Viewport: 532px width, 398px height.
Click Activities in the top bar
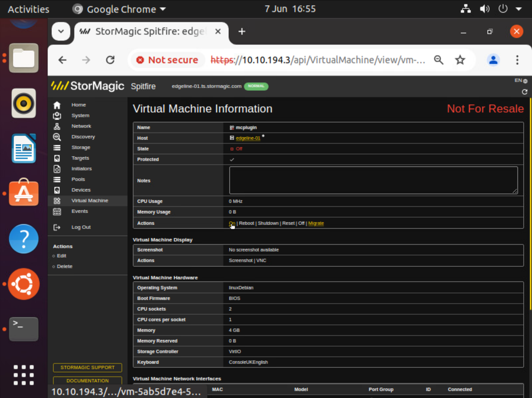coord(28,9)
